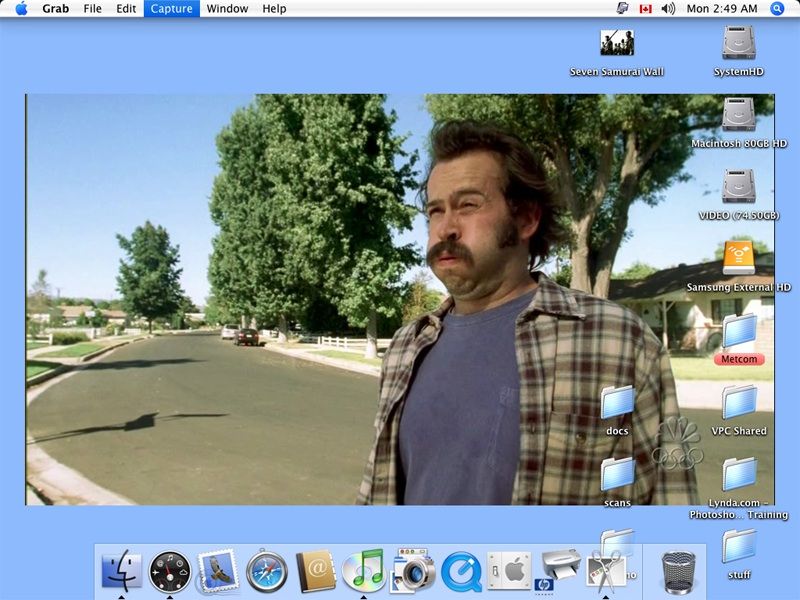Viewport: 800px width, 600px height.
Task: Open the Help menu
Action: click(x=274, y=9)
